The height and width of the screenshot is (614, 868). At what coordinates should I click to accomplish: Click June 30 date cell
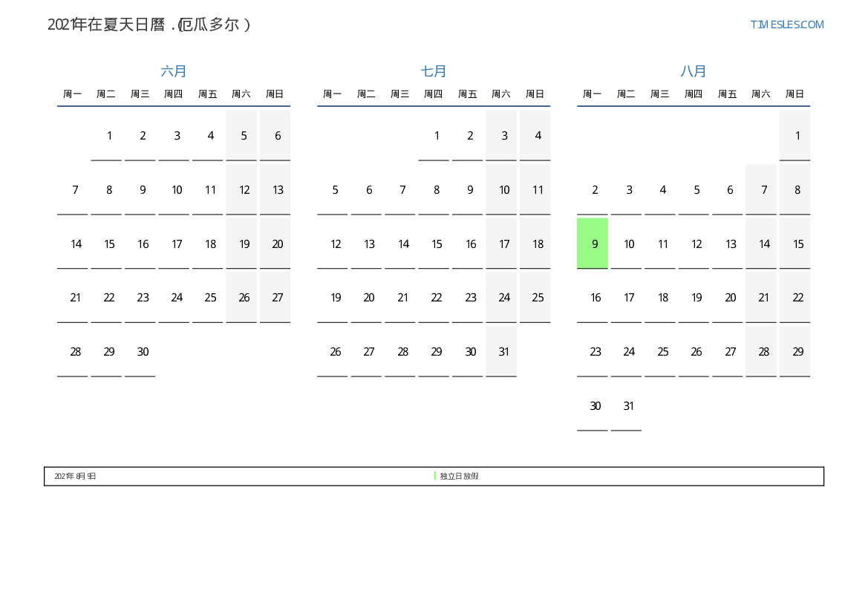pos(143,352)
